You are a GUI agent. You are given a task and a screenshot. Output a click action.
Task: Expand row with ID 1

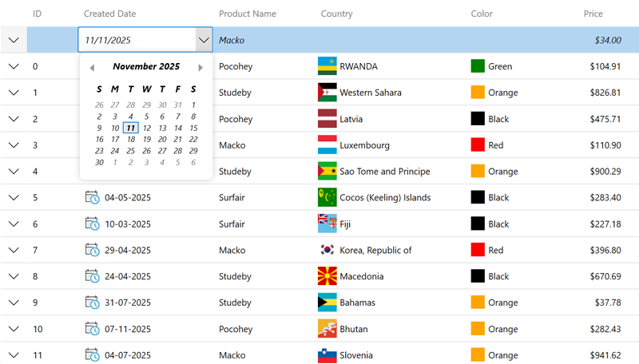pos(14,93)
